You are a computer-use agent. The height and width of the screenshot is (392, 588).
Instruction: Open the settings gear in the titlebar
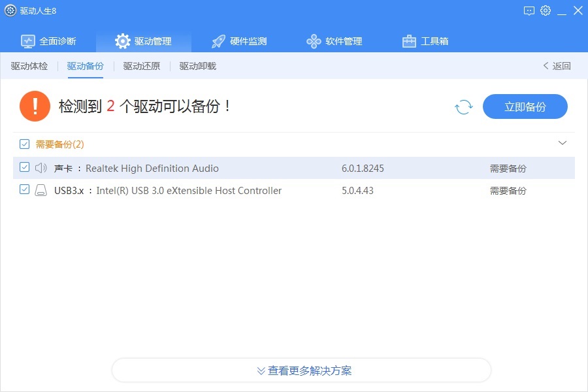pyautogui.click(x=546, y=10)
